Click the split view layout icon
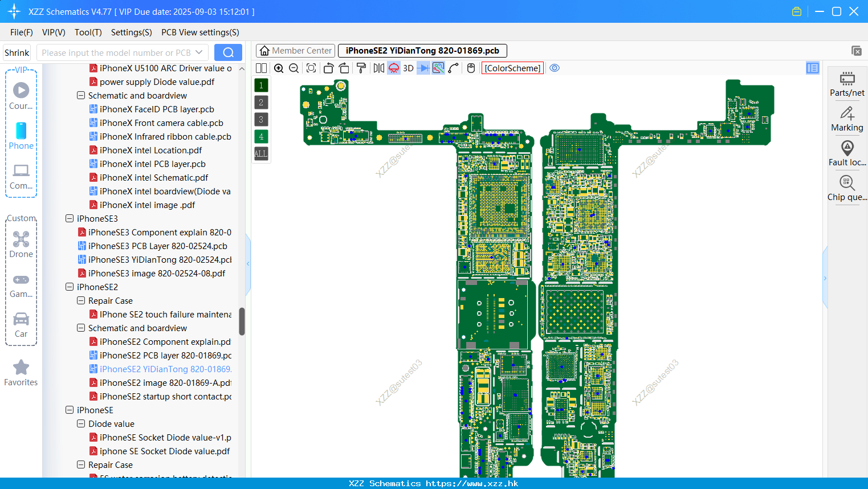Image resolution: width=868 pixels, height=489 pixels. tap(261, 68)
